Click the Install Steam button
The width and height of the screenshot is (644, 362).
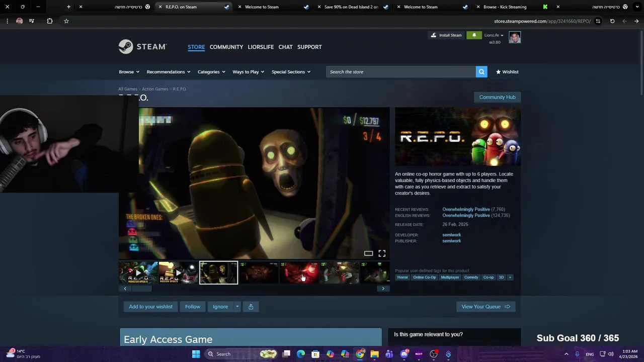coord(446,35)
